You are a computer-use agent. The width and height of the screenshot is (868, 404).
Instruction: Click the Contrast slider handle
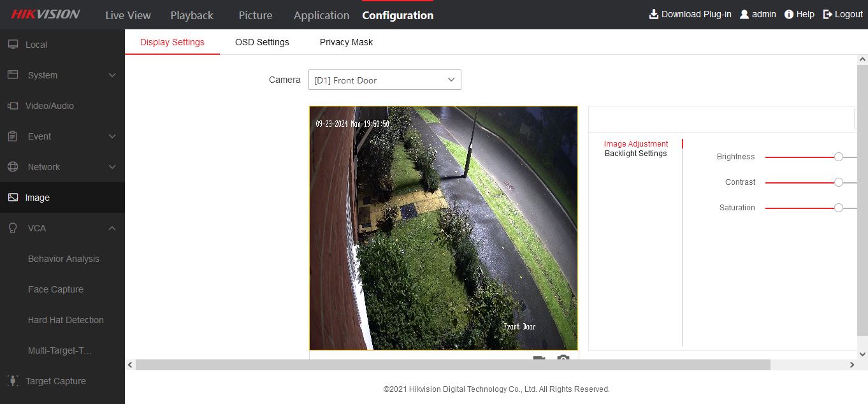pyautogui.click(x=839, y=182)
